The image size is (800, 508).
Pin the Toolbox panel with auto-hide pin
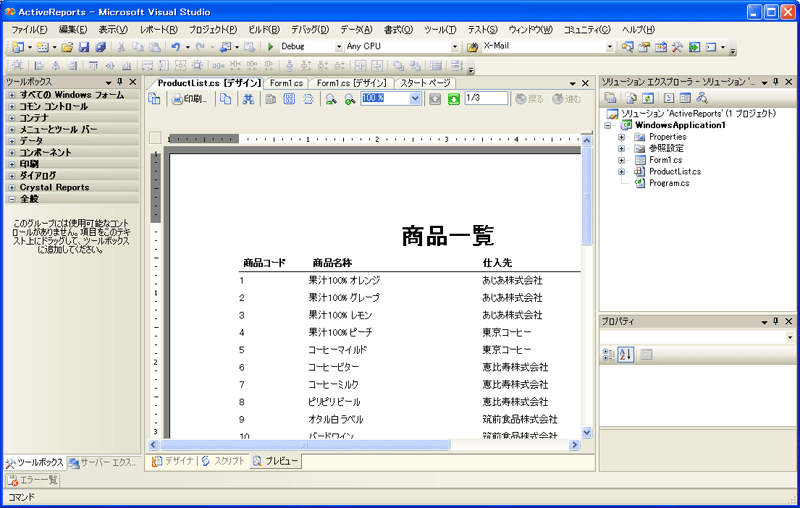[x=120, y=82]
